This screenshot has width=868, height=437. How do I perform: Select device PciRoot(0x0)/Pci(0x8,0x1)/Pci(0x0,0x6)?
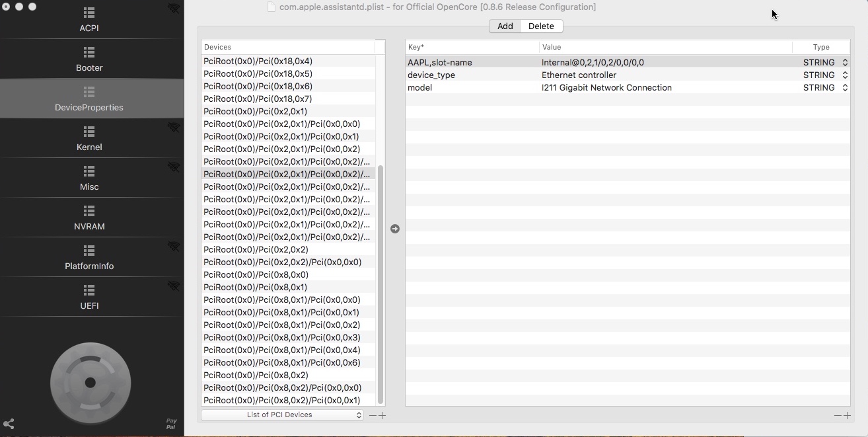click(x=288, y=362)
